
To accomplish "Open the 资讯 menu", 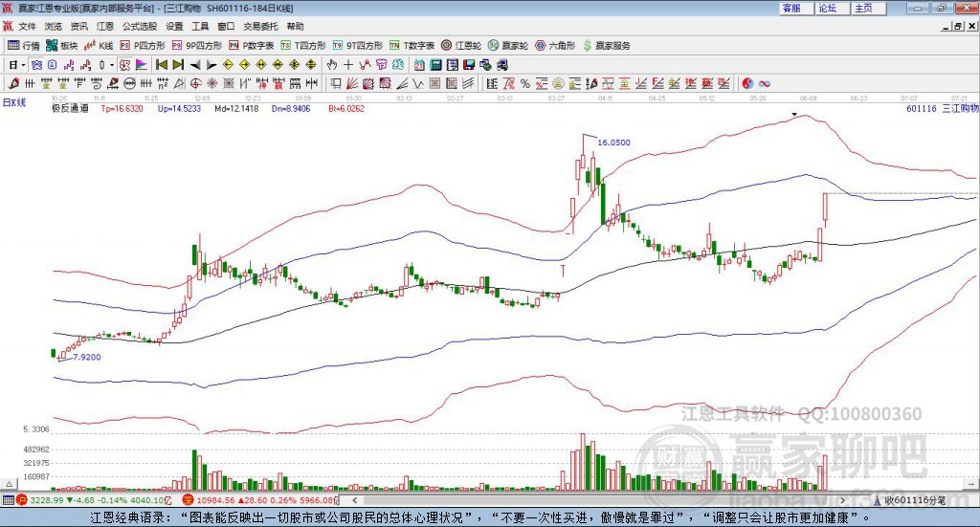I will [78, 26].
